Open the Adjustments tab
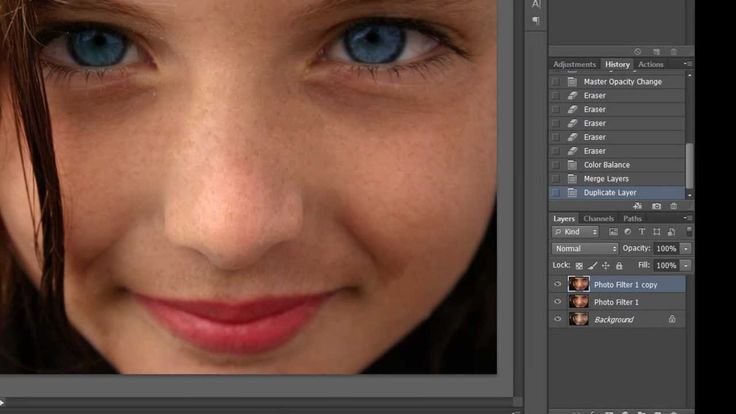 tap(574, 64)
